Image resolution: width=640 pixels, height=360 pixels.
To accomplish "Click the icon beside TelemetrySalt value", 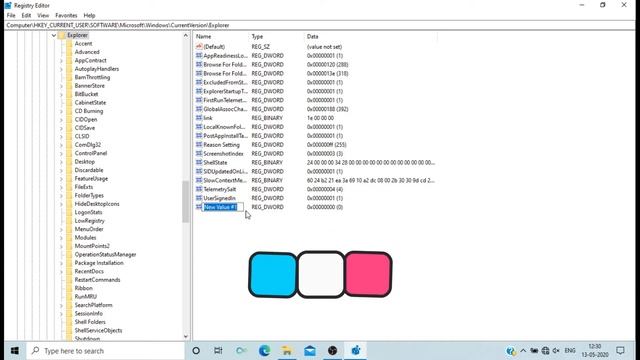I will [x=199, y=189].
